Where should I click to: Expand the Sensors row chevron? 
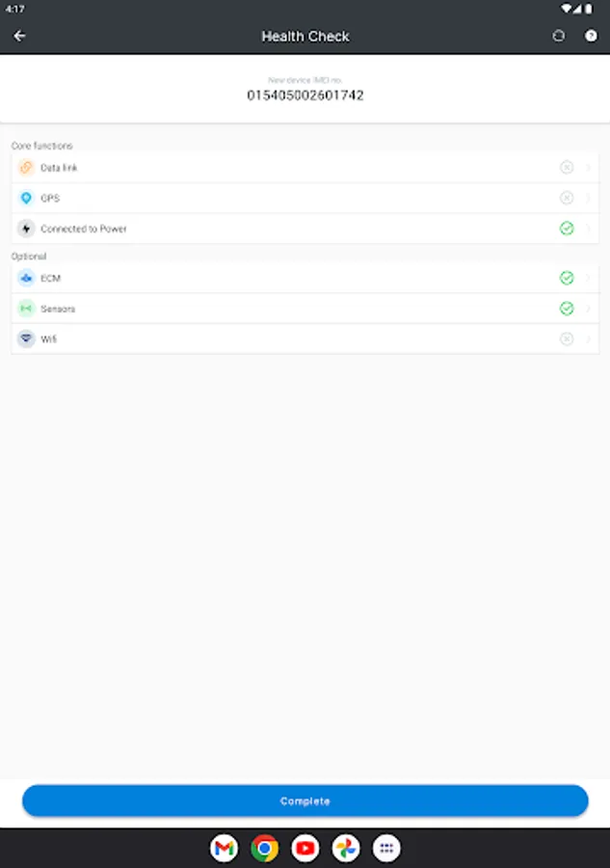[x=588, y=309]
